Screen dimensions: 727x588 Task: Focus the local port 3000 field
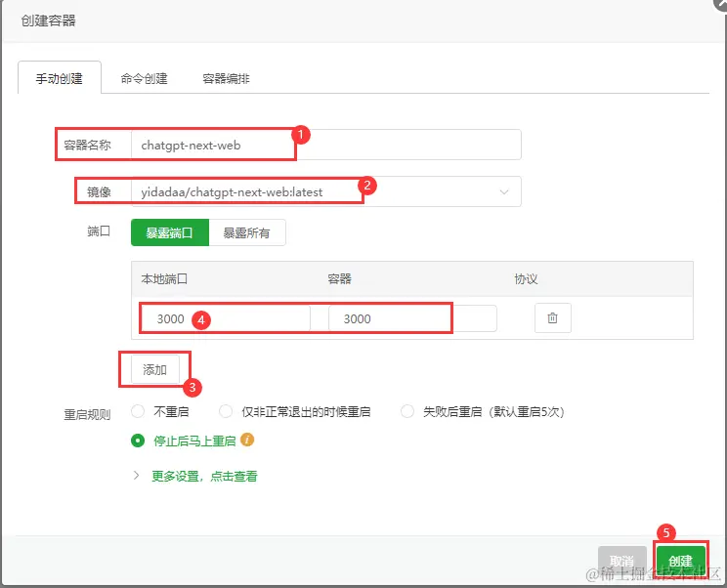[x=225, y=318]
